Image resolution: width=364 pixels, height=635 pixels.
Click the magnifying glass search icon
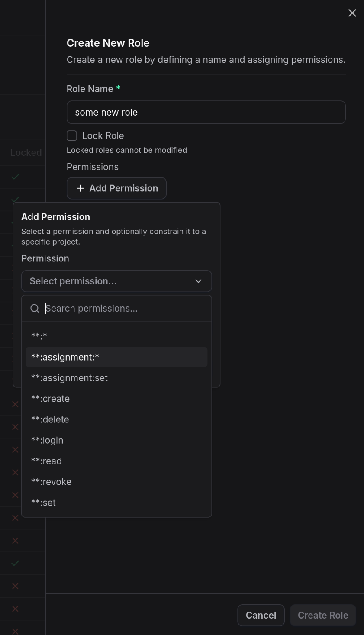35,308
